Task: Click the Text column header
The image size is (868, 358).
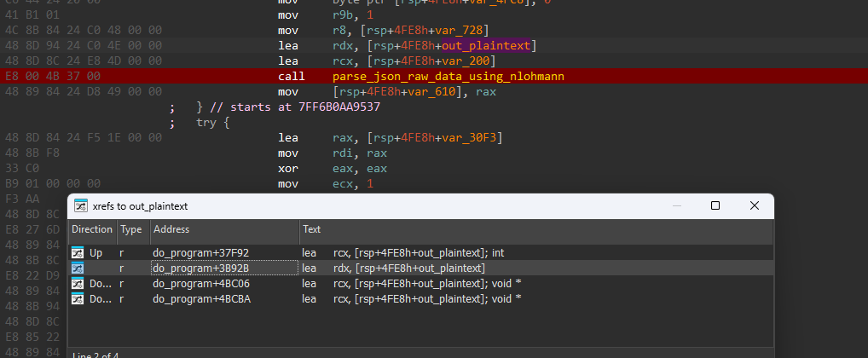Action: (x=313, y=229)
